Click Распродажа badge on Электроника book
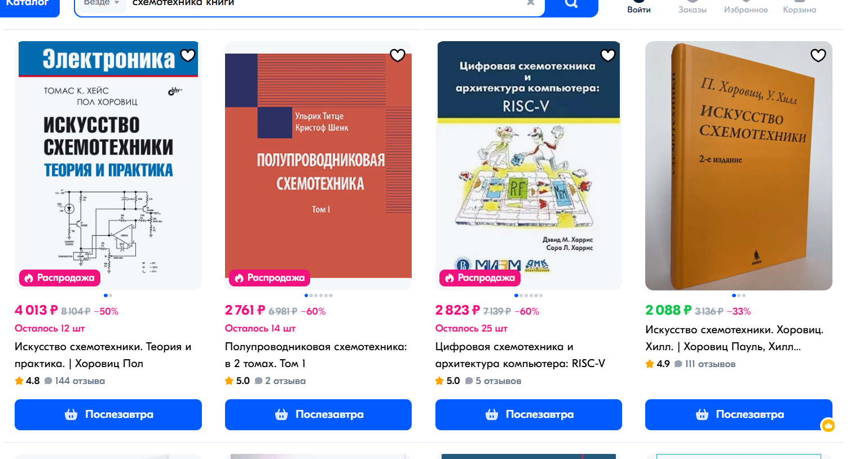 tap(60, 278)
